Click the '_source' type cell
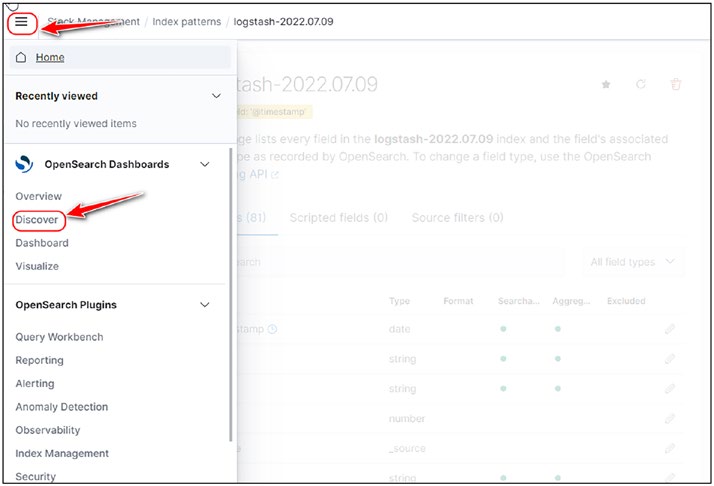 (407, 449)
